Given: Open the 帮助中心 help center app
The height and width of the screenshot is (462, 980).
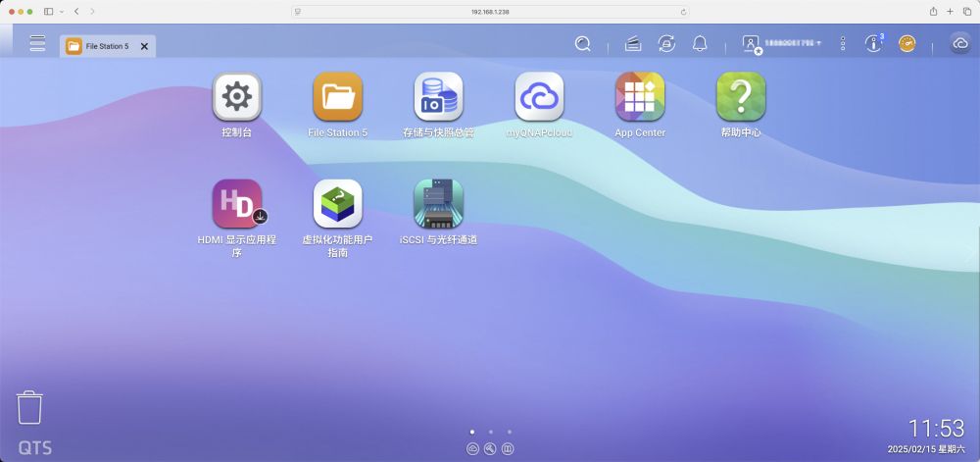Looking at the screenshot, I should tap(741, 96).
